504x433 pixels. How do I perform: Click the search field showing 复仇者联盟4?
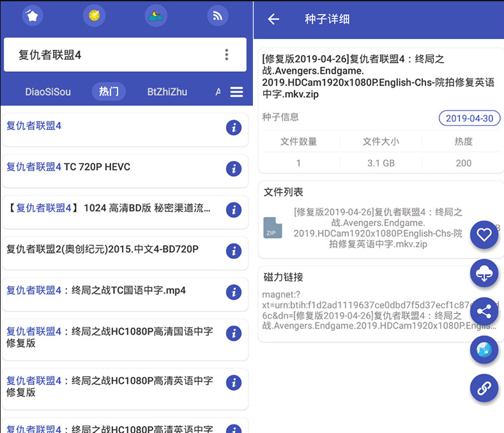[125, 55]
